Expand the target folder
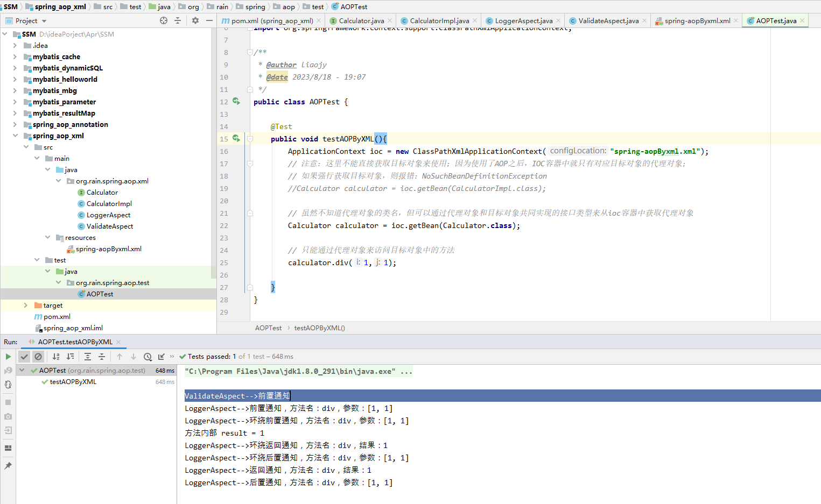 pyautogui.click(x=26, y=305)
